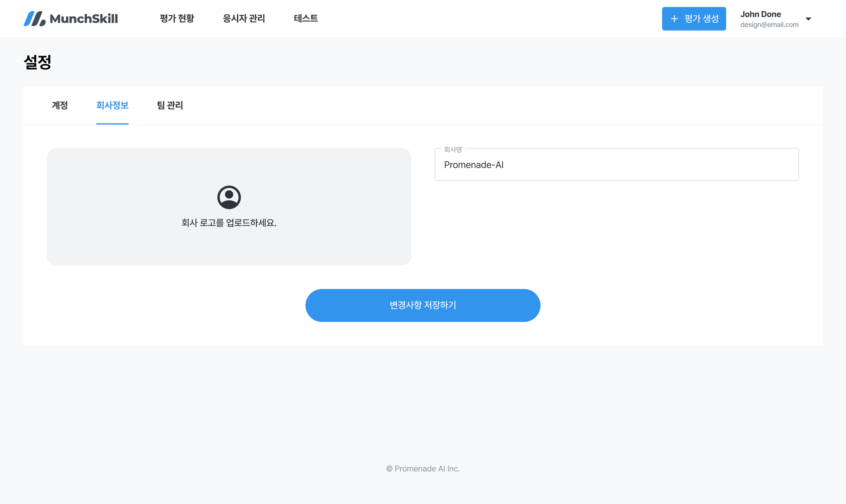Viewport: 846px width, 504px height.
Task: Open the 테스트 navigation item
Action: coord(306,19)
